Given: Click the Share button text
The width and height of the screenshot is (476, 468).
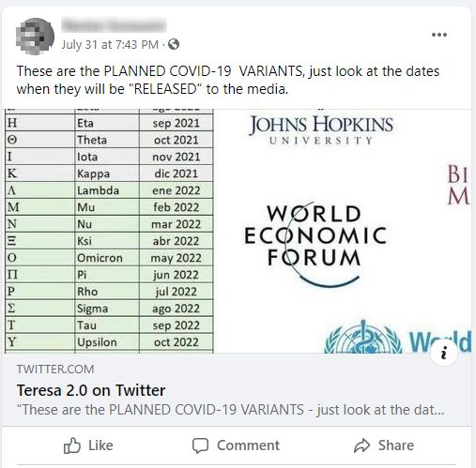Looking at the screenshot, I should (x=396, y=445).
